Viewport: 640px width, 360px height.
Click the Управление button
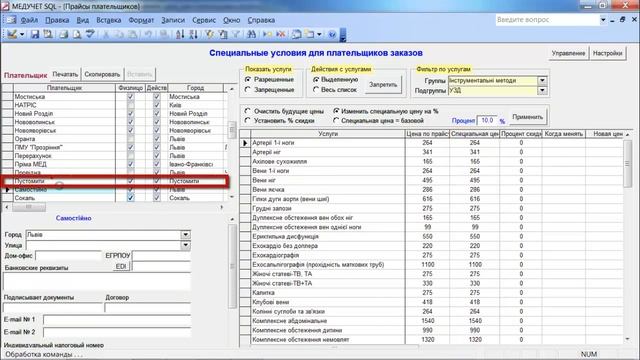tap(568, 53)
